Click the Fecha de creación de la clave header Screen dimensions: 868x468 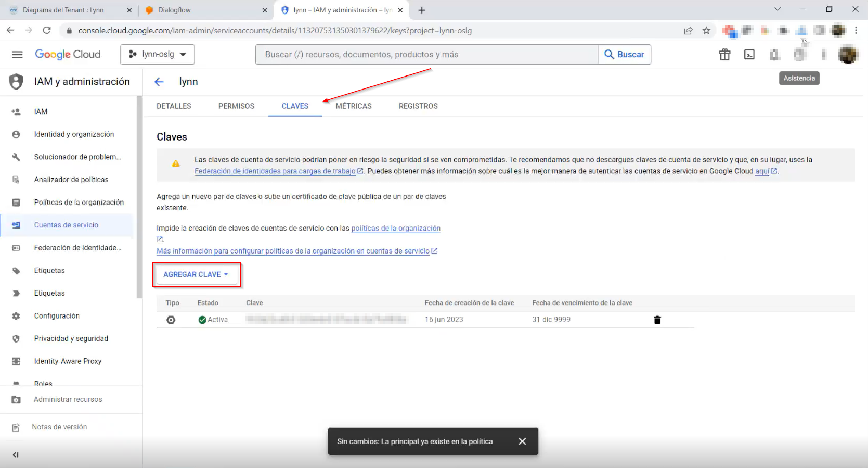pos(469,303)
